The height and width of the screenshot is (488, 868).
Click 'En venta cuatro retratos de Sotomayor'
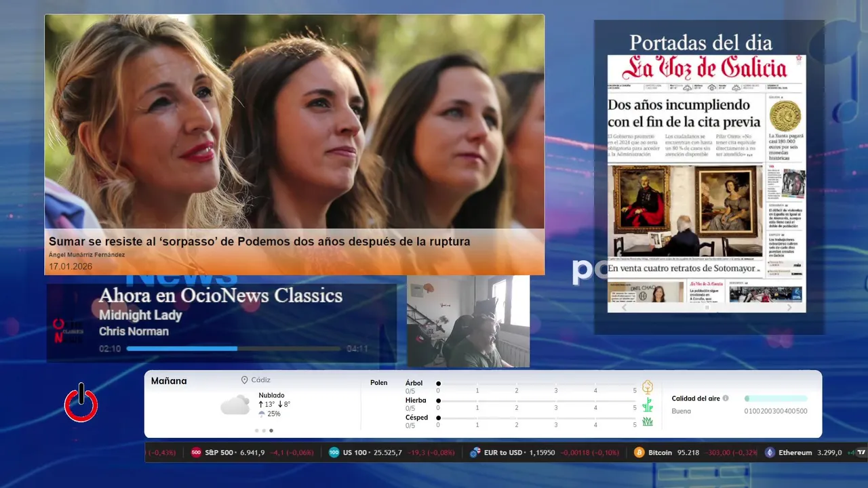681,268
